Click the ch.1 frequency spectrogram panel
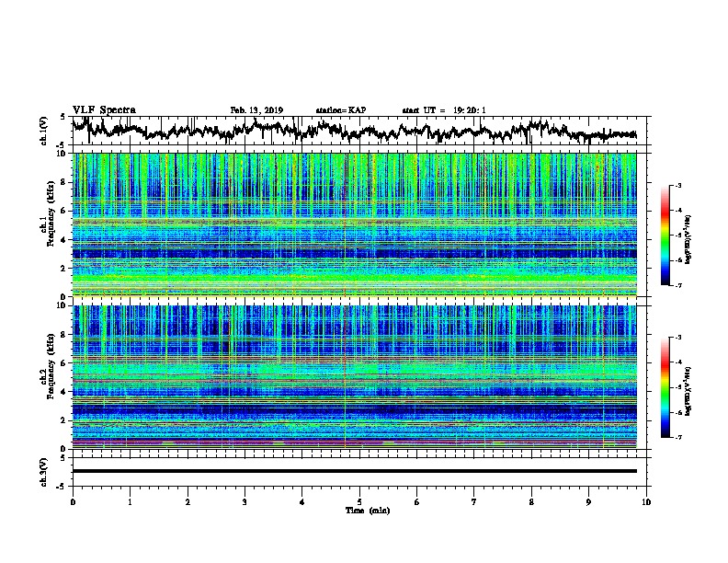This screenshot has width=728, height=563. [x=354, y=224]
